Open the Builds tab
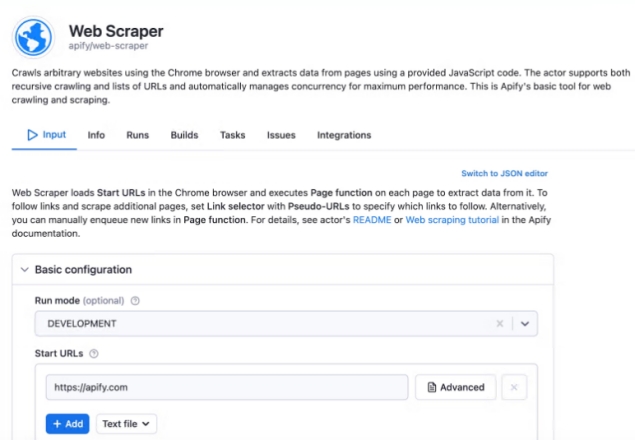Image resolution: width=635 pixels, height=440 pixels. [184, 135]
